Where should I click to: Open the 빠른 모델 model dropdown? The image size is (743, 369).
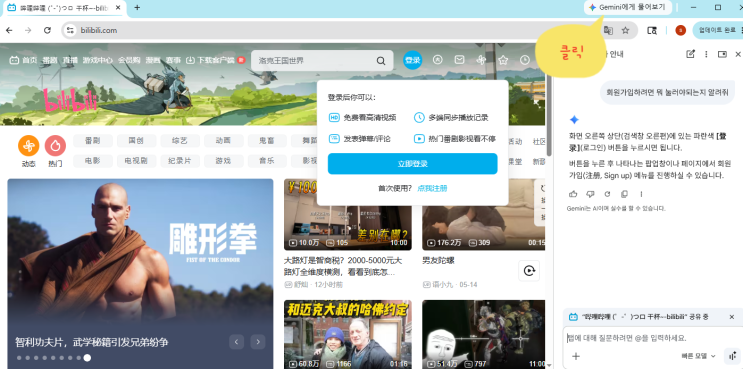[698, 356]
